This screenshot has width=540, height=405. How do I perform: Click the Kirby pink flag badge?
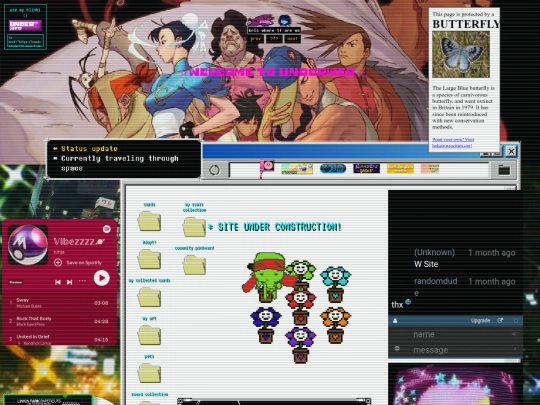(267, 168)
